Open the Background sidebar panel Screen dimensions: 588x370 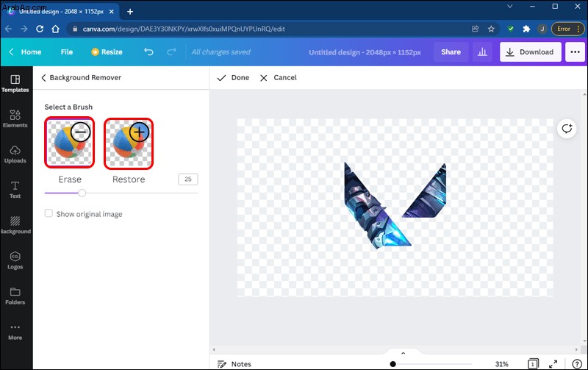point(15,225)
